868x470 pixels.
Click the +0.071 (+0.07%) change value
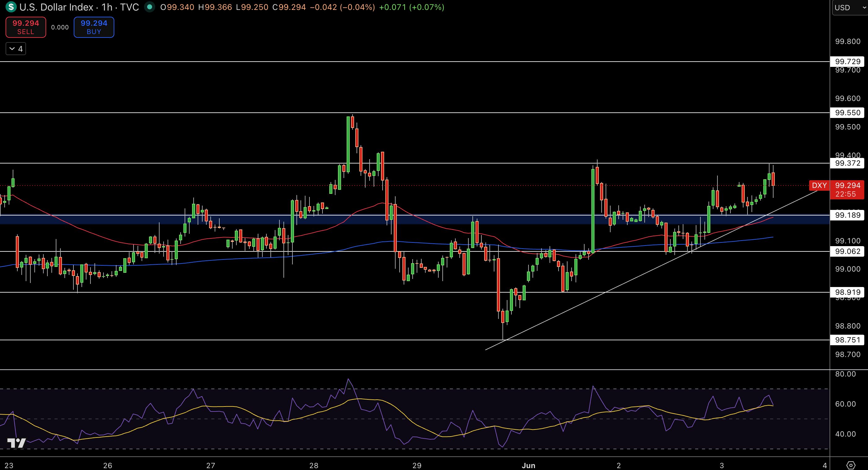(411, 7)
